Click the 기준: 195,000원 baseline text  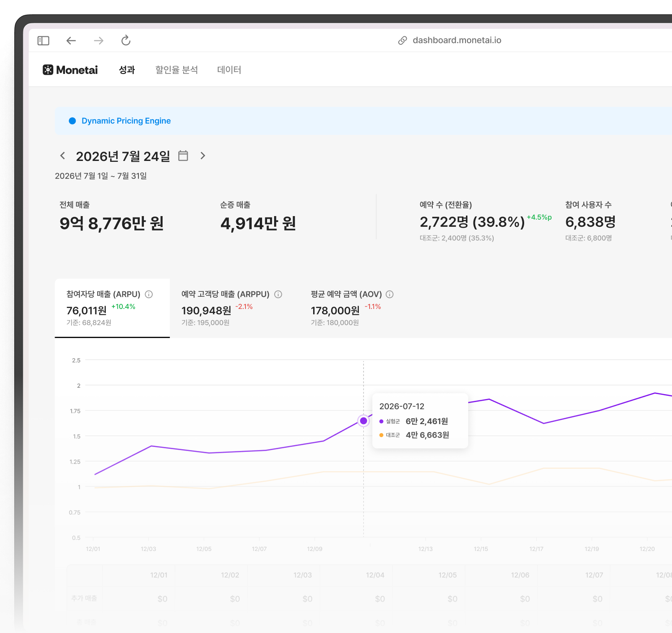pyautogui.click(x=205, y=323)
